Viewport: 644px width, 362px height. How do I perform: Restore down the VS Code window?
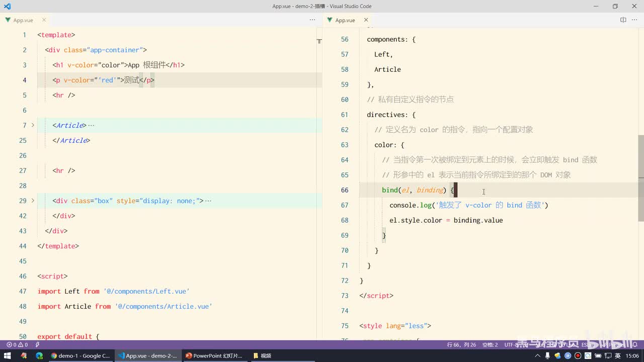click(615, 7)
